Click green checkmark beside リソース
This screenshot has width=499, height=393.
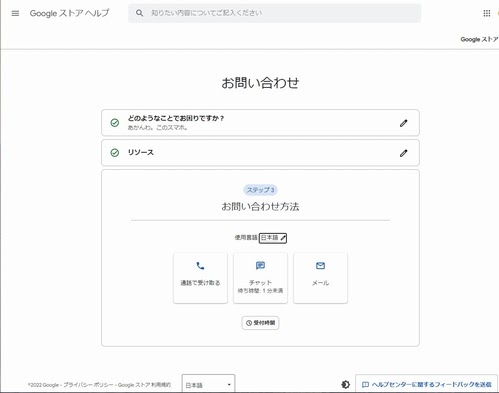(115, 153)
